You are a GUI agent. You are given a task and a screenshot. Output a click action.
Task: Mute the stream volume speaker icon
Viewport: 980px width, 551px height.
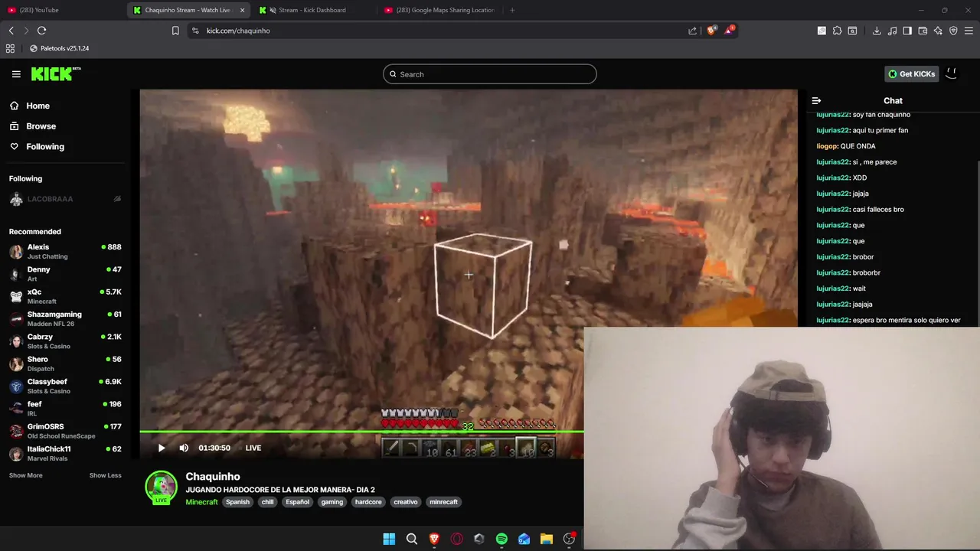(x=184, y=448)
